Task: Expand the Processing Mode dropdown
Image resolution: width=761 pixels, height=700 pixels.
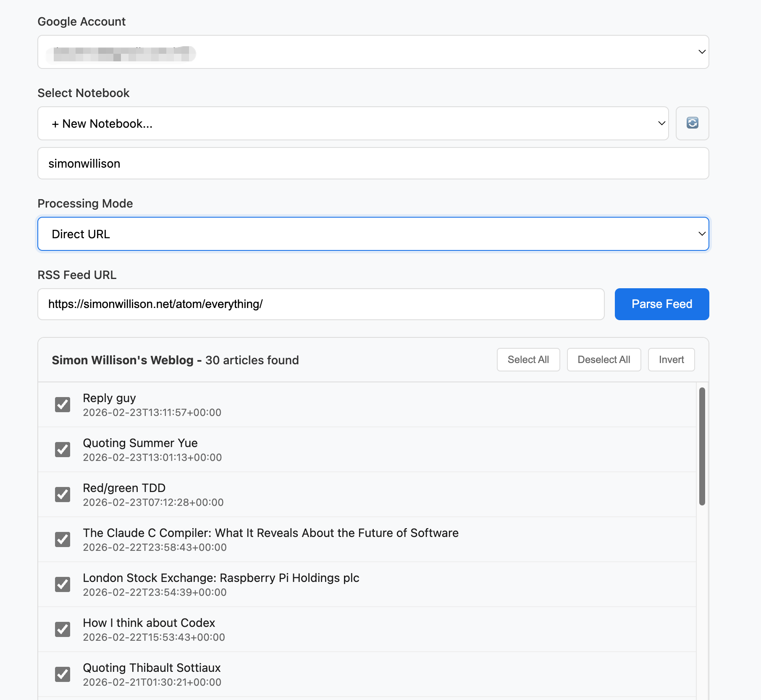Action: [373, 234]
